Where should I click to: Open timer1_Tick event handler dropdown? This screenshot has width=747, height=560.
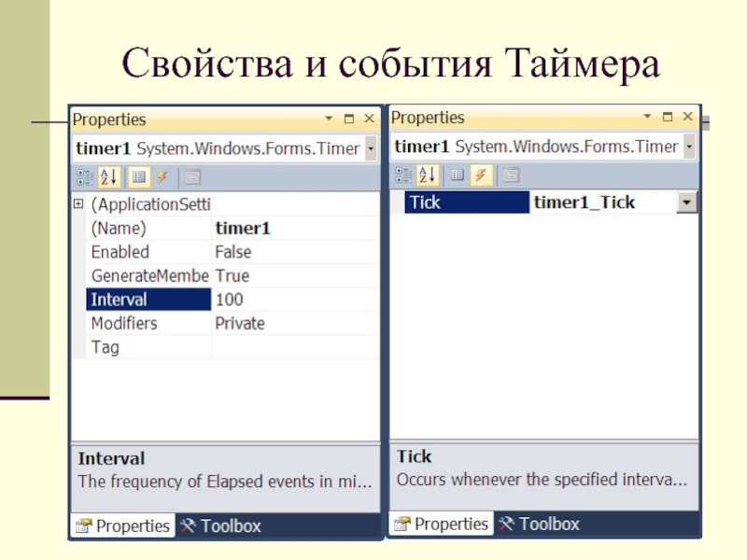point(686,203)
